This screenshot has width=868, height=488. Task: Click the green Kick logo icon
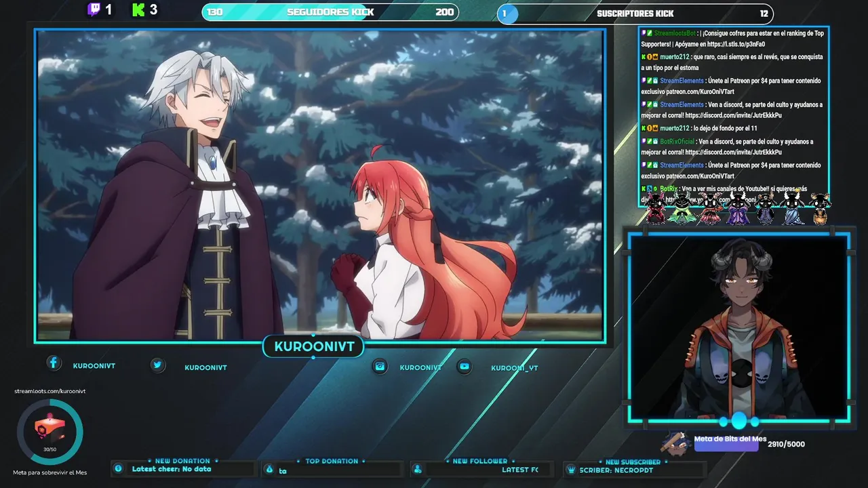(x=138, y=10)
